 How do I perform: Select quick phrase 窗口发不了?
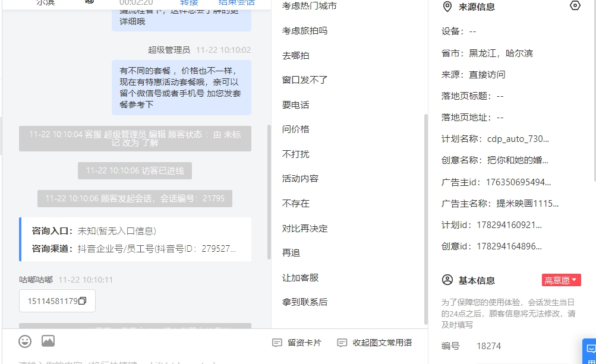(304, 80)
